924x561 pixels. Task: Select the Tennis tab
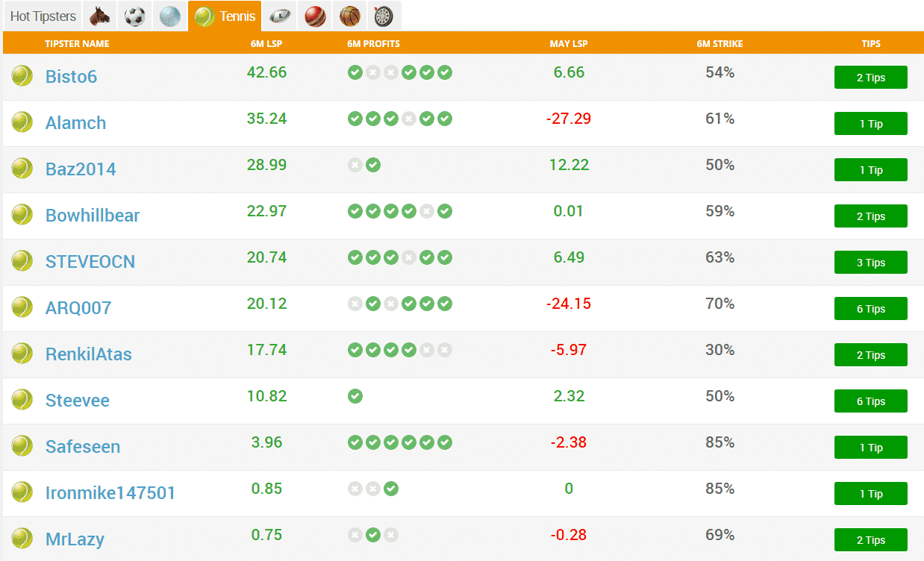225,16
